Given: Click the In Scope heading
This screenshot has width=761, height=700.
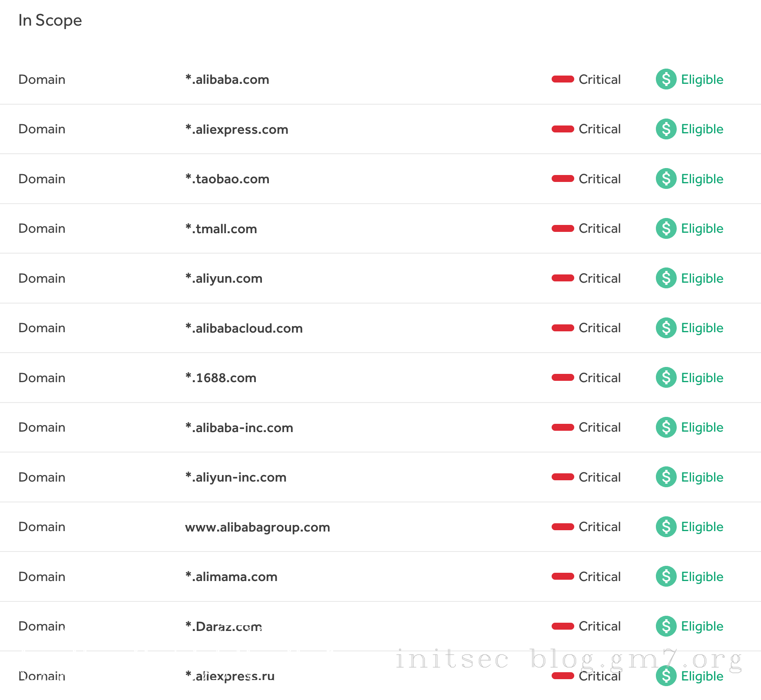Looking at the screenshot, I should point(50,20).
